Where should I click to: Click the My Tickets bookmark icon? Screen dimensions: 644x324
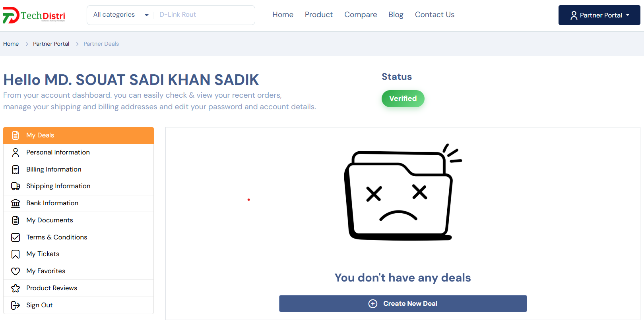[x=16, y=254]
